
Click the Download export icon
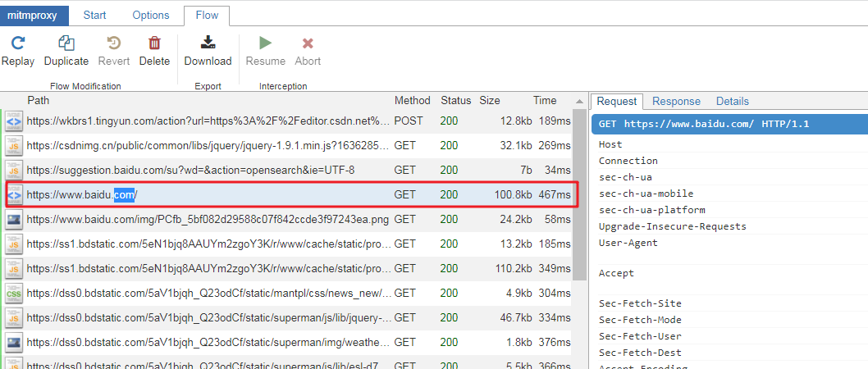(x=208, y=43)
